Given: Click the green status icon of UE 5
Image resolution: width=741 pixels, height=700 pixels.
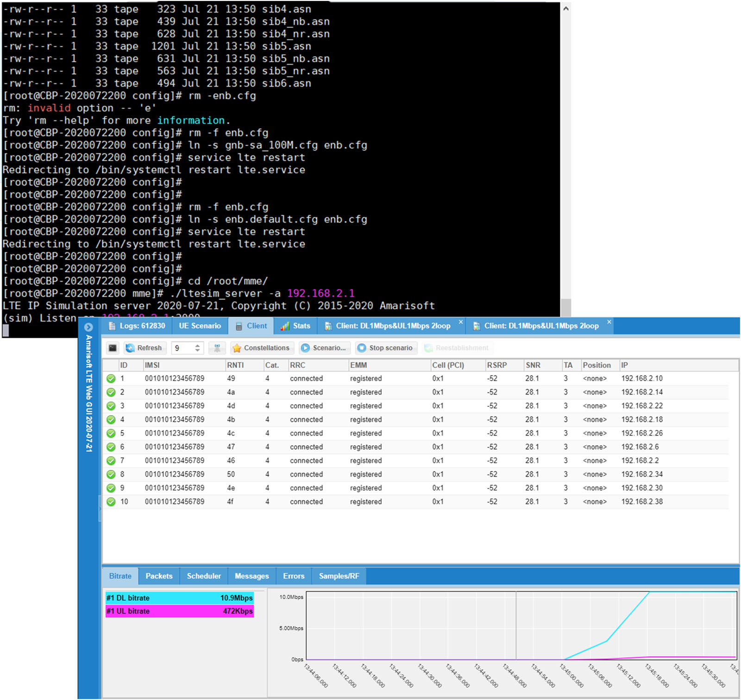Looking at the screenshot, I should pyautogui.click(x=111, y=433).
